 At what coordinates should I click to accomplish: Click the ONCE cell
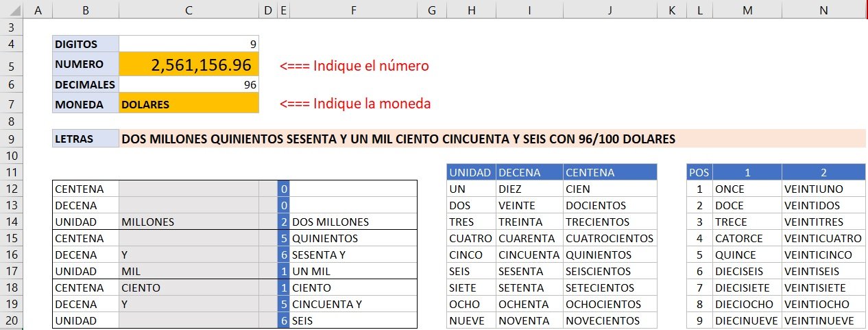coord(747,189)
